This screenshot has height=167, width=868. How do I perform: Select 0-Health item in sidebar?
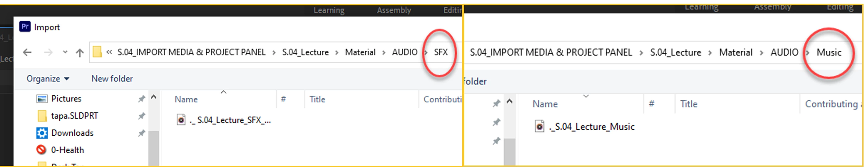point(67,150)
